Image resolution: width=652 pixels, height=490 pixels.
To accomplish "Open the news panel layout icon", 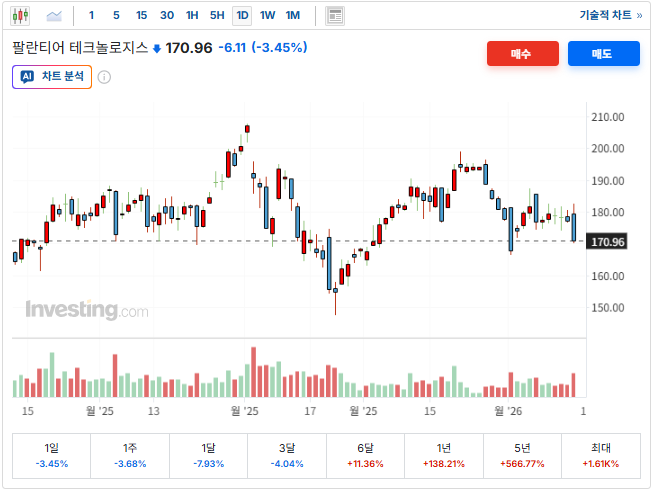I will tap(335, 16).
